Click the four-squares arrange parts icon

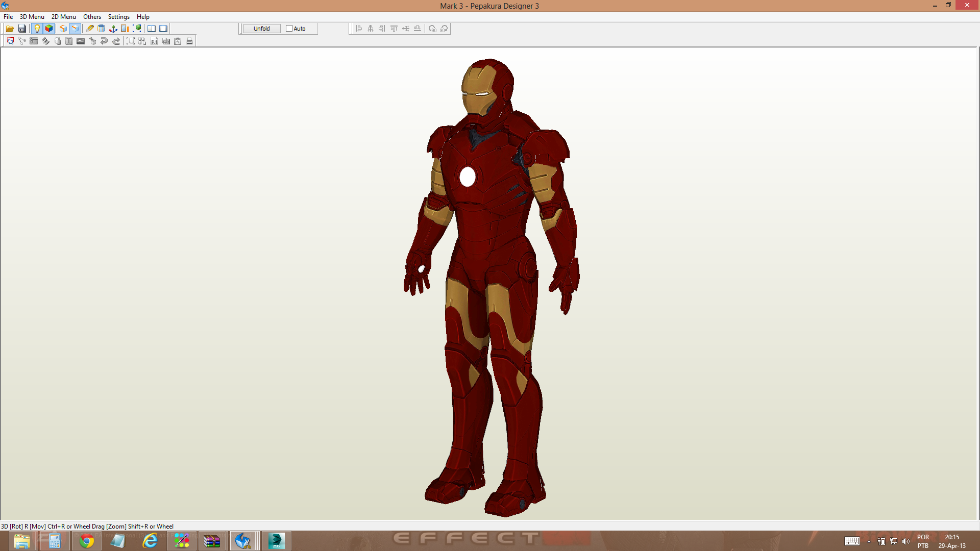click(142, 41)
